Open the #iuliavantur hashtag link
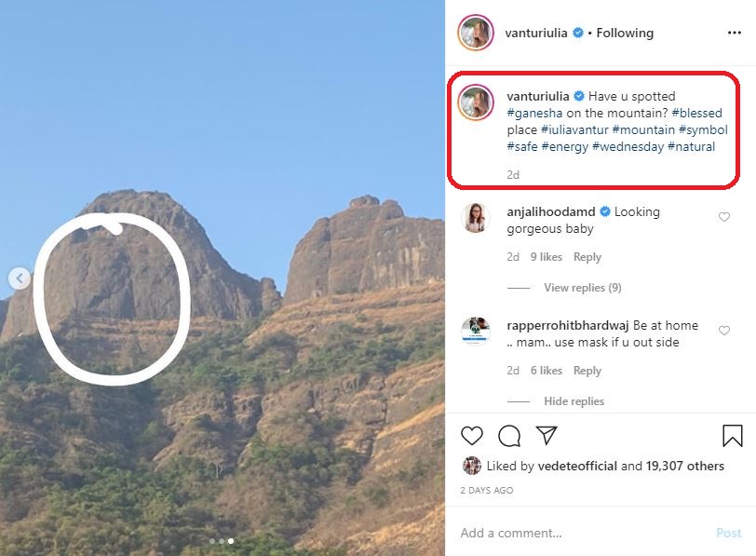 [x=574, y=129]
